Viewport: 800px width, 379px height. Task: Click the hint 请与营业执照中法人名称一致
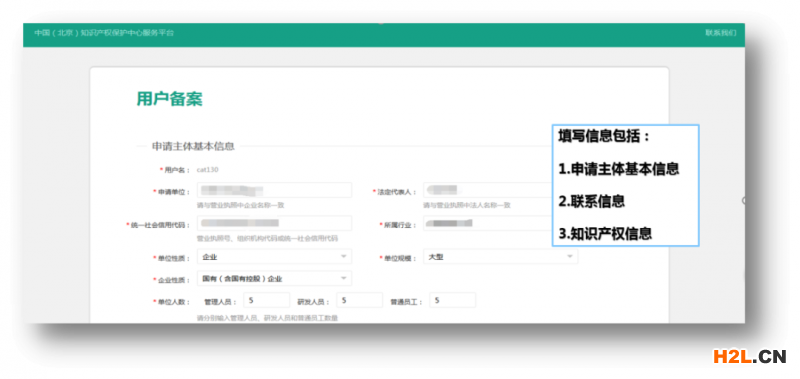tap(466, 205)
